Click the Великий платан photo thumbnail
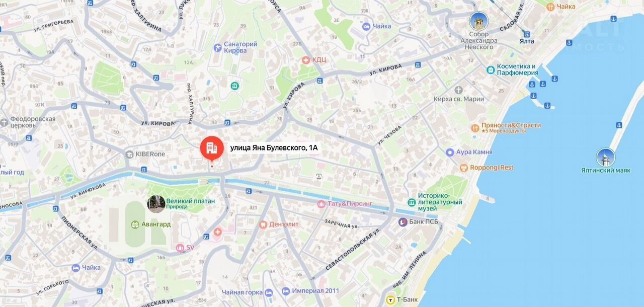The image size is (644, 307). [x=156, y=204]
